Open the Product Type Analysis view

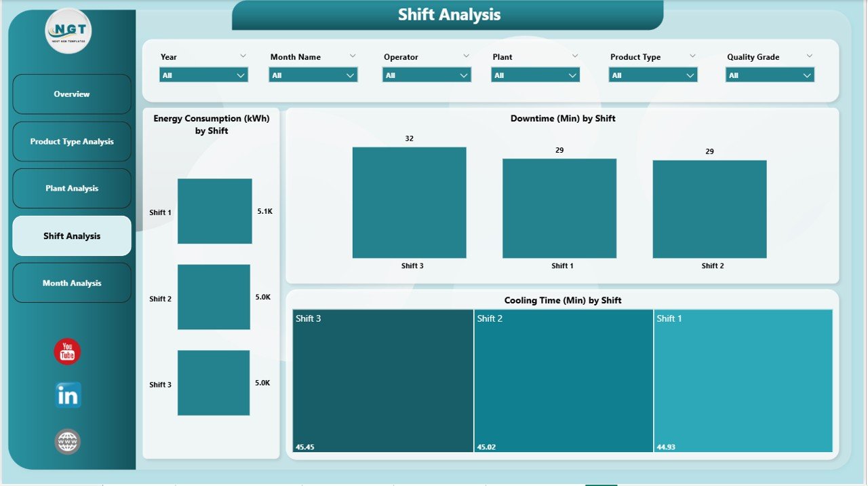click(x=71, y=141)
